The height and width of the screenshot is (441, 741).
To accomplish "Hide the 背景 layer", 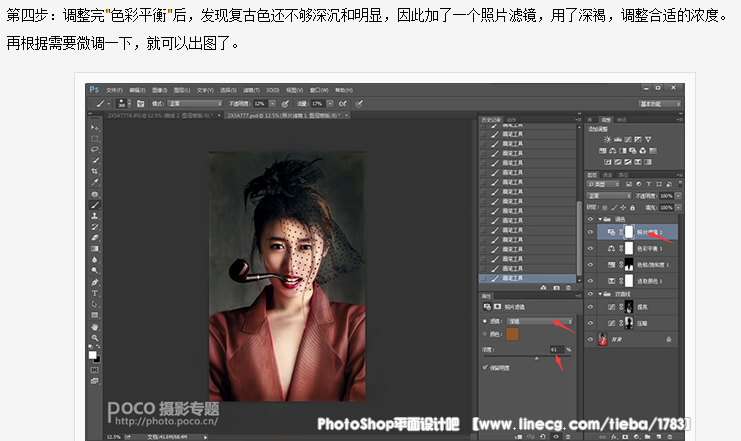I will click(x=590, y=339).
